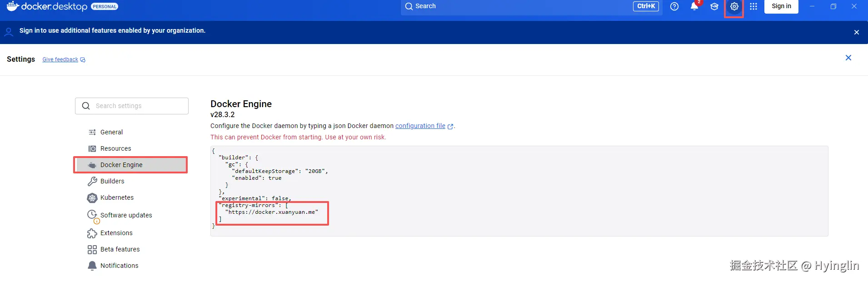Open Builders settings section
The image size is (868, 281).
[132, 181]
